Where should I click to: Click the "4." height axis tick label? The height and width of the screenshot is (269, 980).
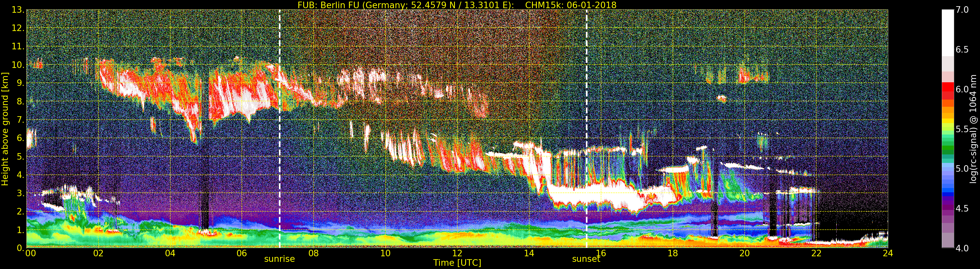[21, 175]
